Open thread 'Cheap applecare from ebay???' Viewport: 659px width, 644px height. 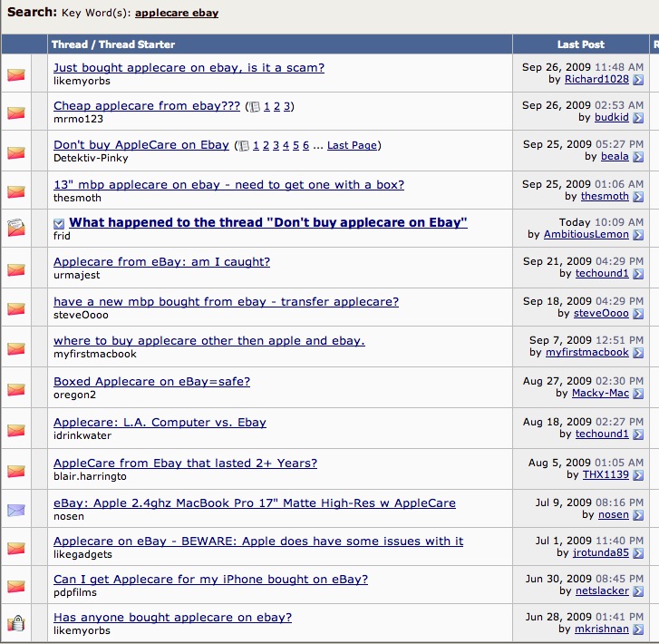147,106
